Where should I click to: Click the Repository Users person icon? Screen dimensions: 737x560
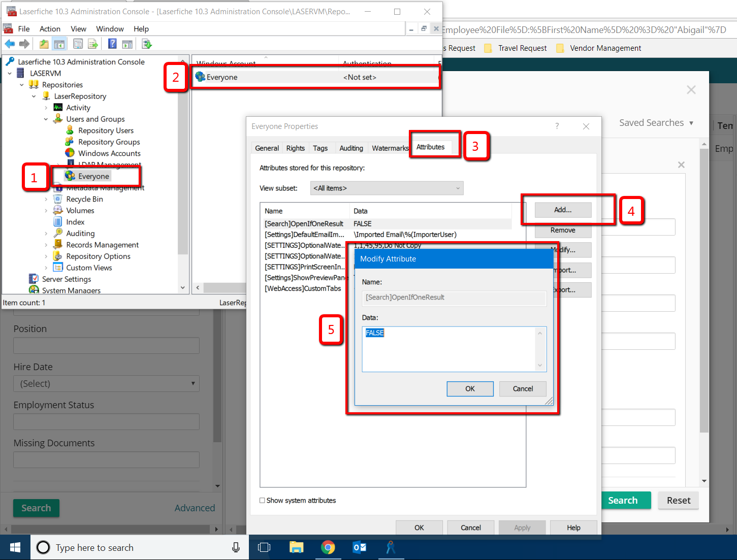click(70, 130)
